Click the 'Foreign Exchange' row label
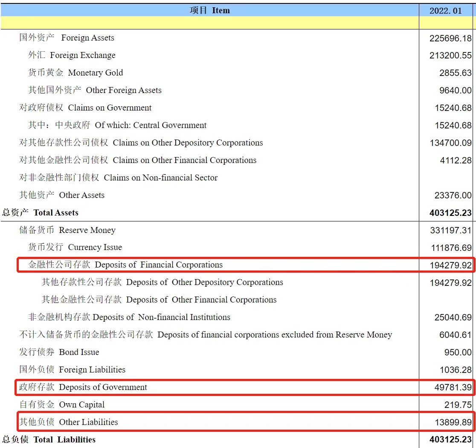 coord(72,55)
